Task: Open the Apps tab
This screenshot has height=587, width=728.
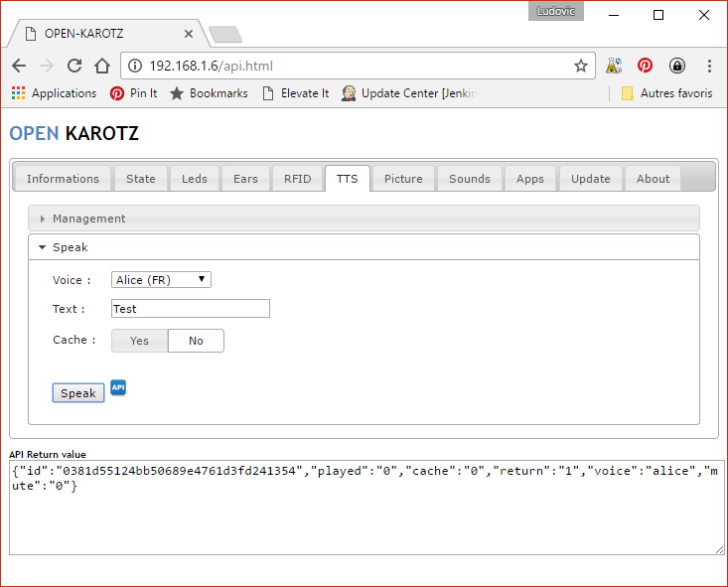Action: [x=529, y=179]
